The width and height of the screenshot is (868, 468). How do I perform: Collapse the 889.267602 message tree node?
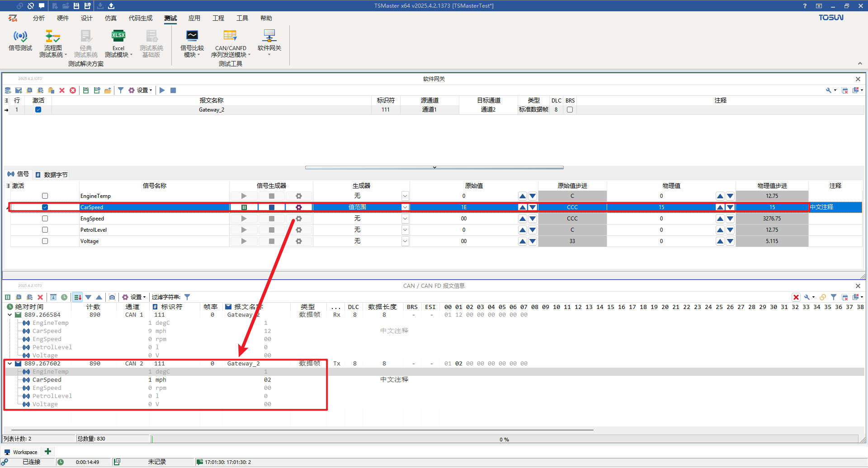click(x=10, y=364)
